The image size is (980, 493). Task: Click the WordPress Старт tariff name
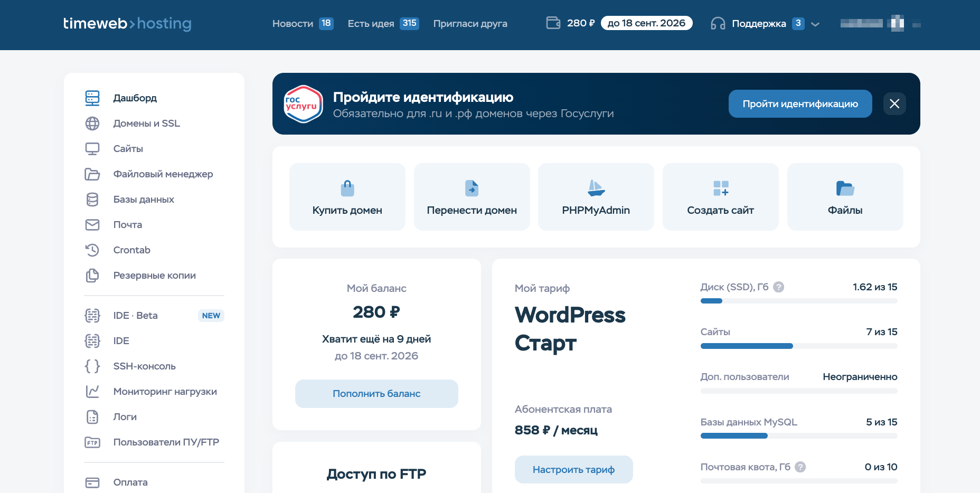pyautogui.click(x=570, y=328)
